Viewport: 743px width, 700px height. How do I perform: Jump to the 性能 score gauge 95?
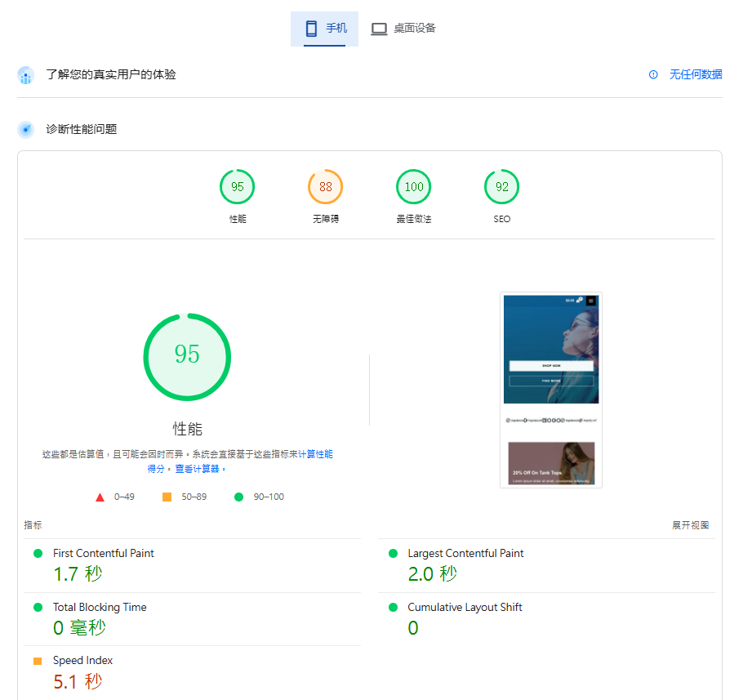[x=237, y=187]
